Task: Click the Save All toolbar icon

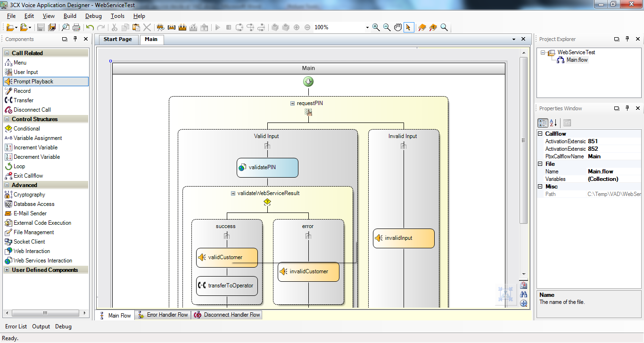Action: 52,27
